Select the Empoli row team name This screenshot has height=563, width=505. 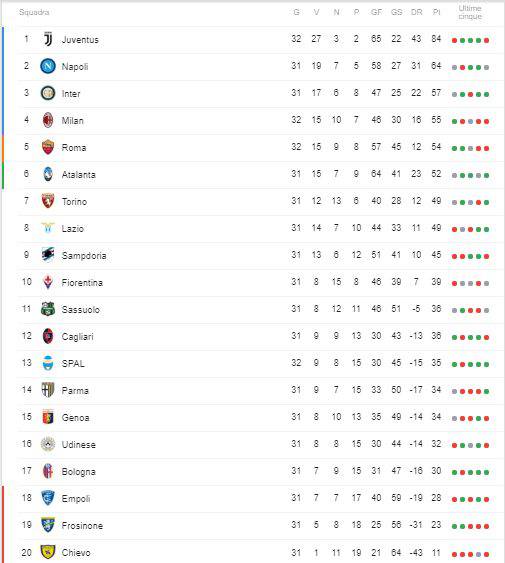point(76,498)
